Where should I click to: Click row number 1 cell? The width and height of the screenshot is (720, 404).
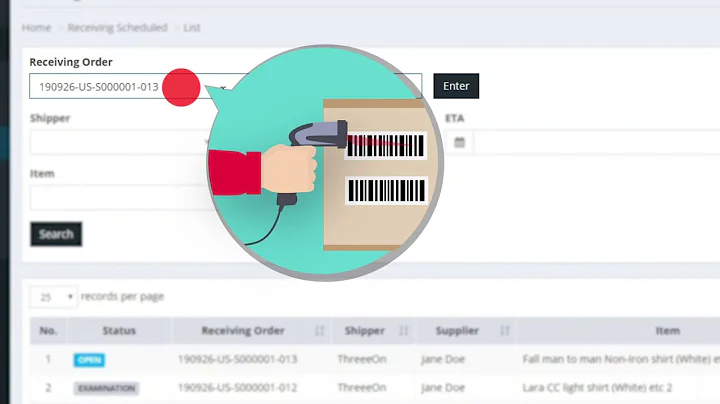[48, 359]
